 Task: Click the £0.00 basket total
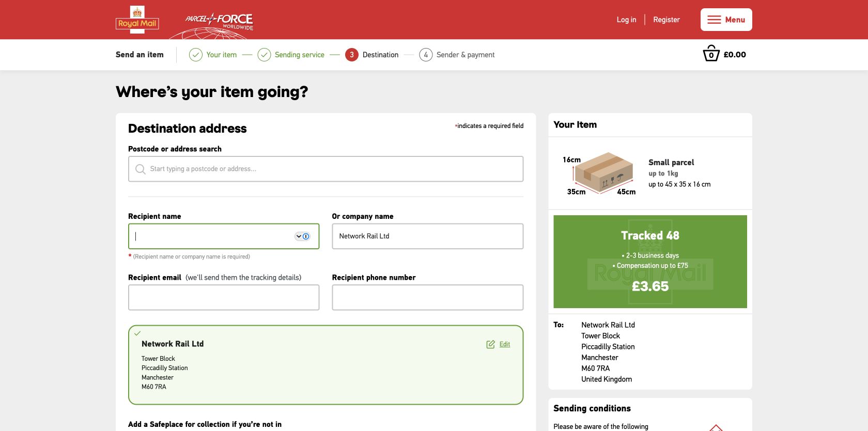(x=735, y=55)
